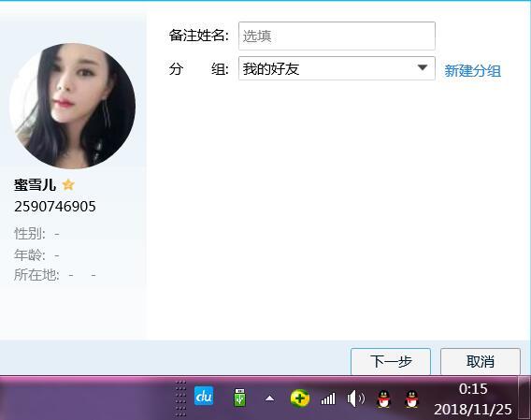Click the 下一步 button
Viewport: 531px width, 420px height.
(391, 361)
